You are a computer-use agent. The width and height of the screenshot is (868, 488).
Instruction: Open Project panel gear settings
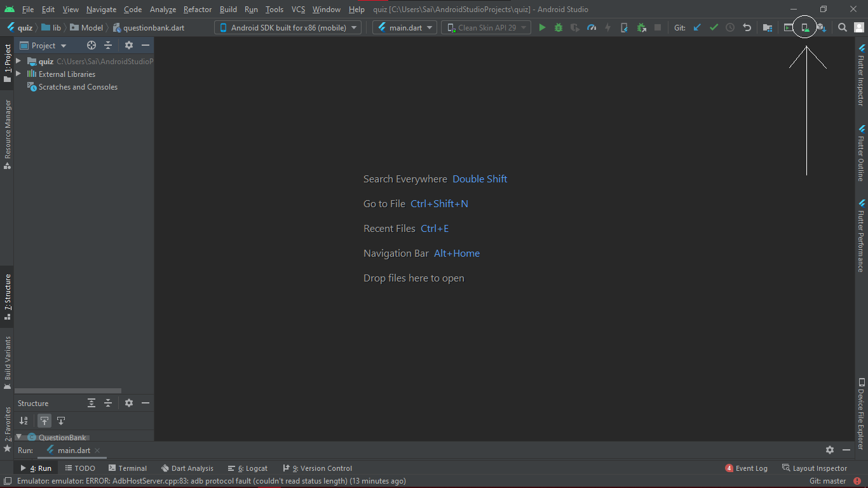pyautogui.click(x=129, y=45)
